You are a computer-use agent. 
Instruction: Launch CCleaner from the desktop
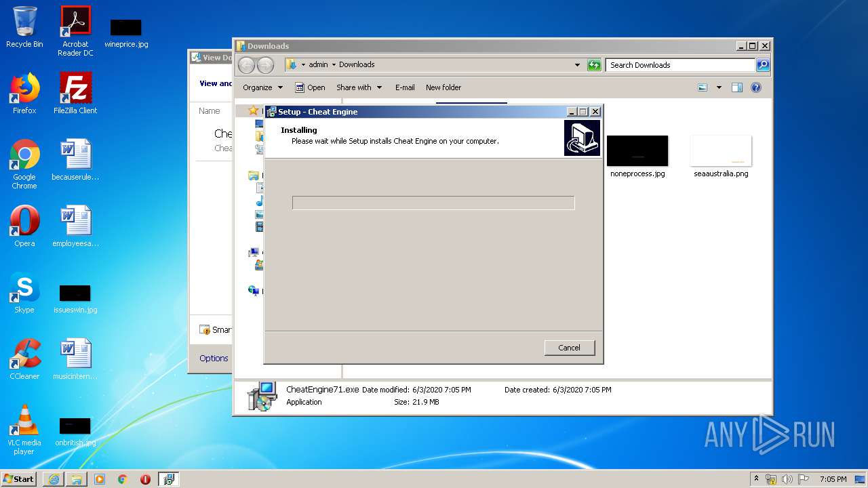click(x=24, y=359)
